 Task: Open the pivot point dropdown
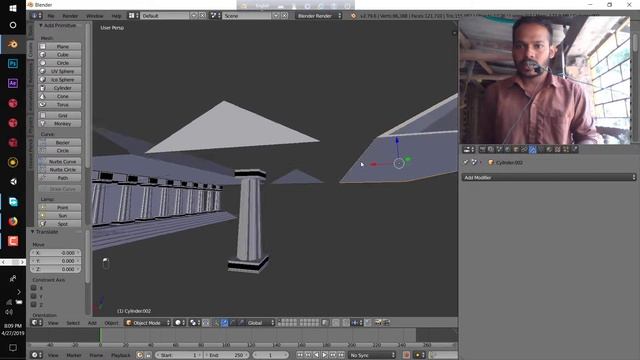[x=195, y=322]
